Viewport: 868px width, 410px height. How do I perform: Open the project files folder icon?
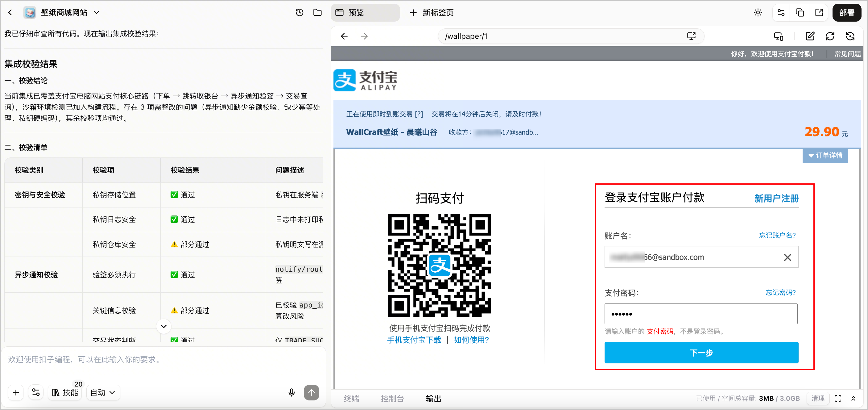click(317, 13)
